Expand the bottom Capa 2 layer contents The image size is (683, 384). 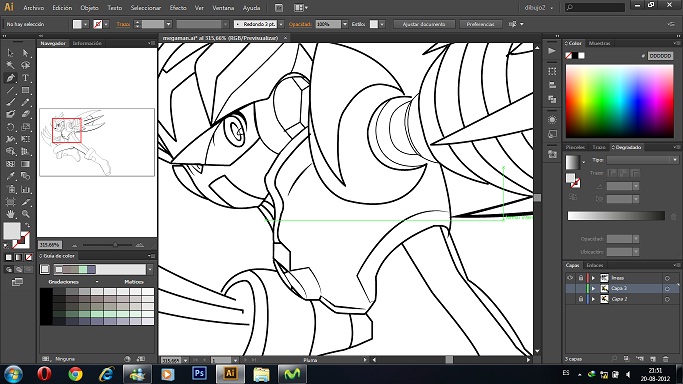pos(593,299)
